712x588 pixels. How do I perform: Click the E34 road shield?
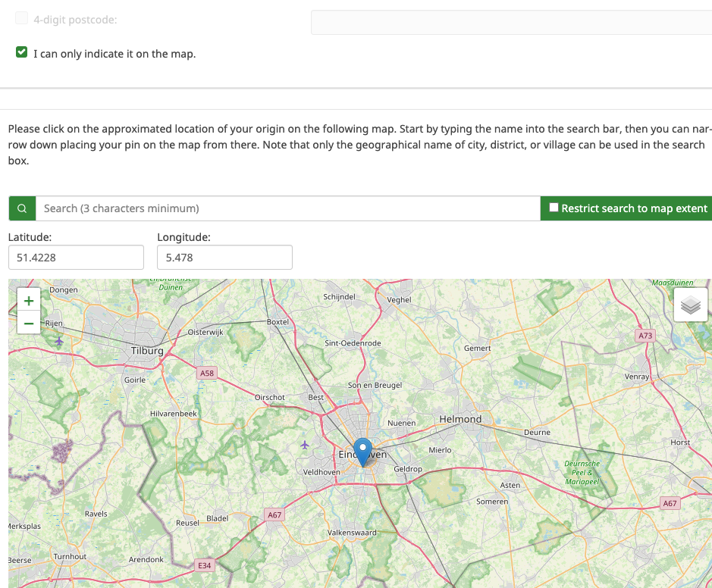pos(204,565)
